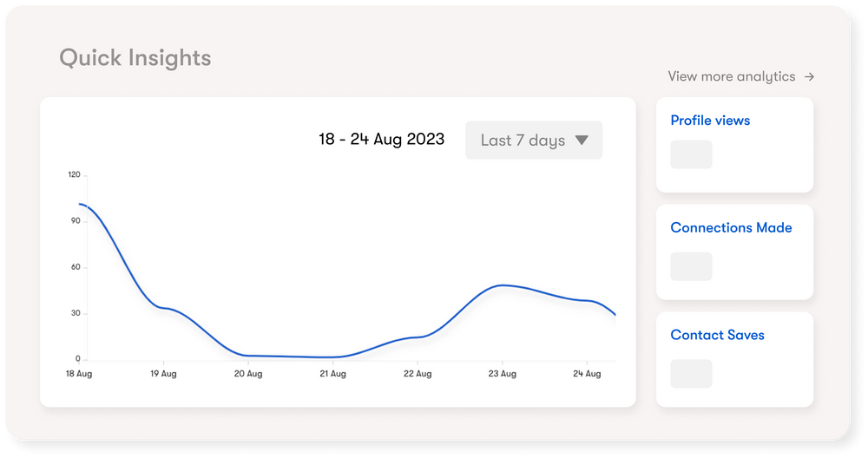
Task: Click the 22 Aug axis label
Action: click(x=418, y=374)
